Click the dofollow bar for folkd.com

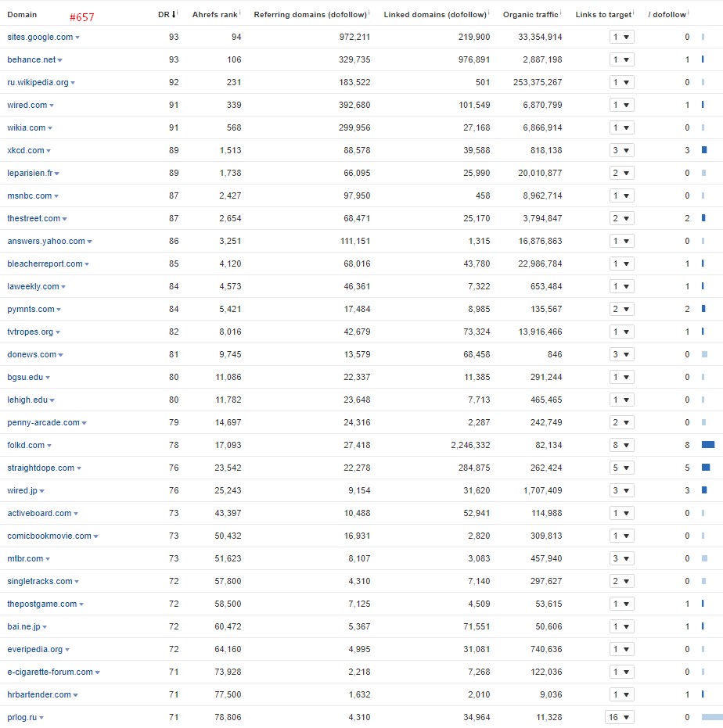pyautogui.click(x=707, y=445)
